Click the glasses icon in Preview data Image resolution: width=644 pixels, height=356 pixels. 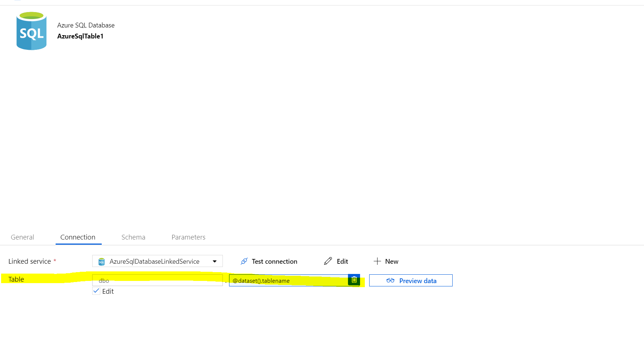[x=390, y=281]
